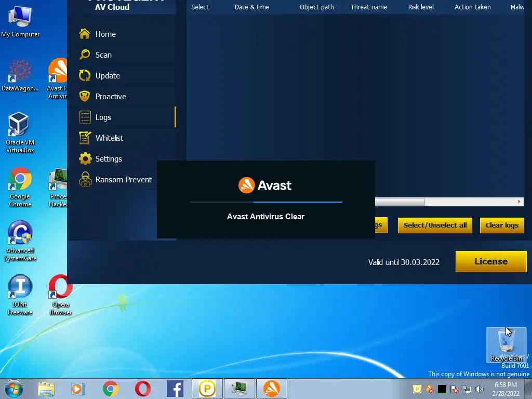Click the Select/Unselect all button

tap(435, 225)
